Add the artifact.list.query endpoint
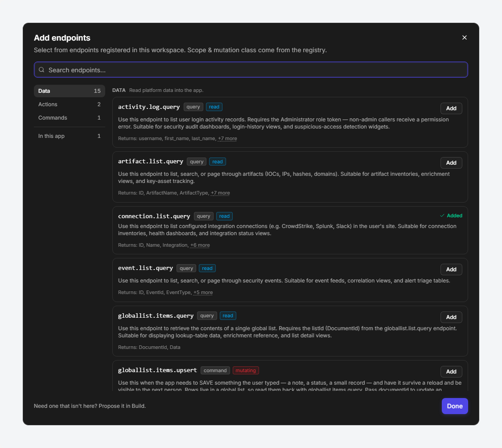 point(451,163)
